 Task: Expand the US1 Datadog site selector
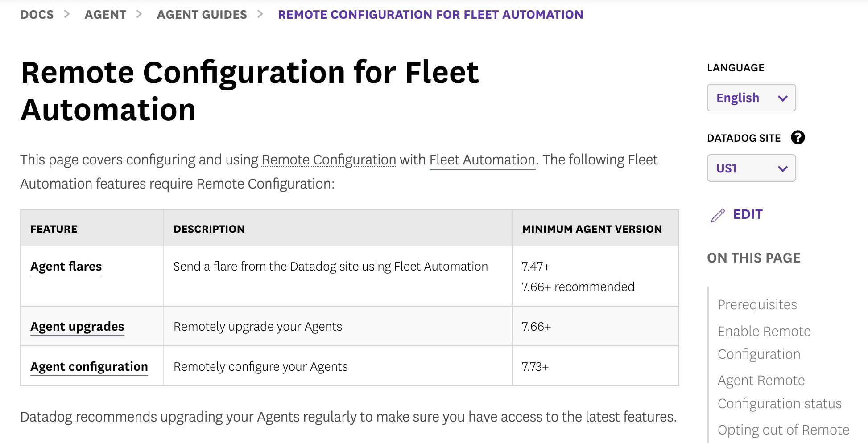click(751, 168)
